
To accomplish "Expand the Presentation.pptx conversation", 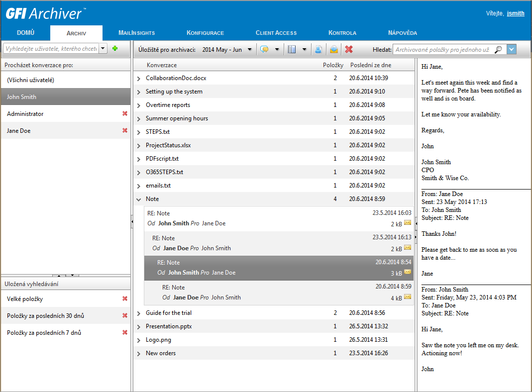I will 139,327.
